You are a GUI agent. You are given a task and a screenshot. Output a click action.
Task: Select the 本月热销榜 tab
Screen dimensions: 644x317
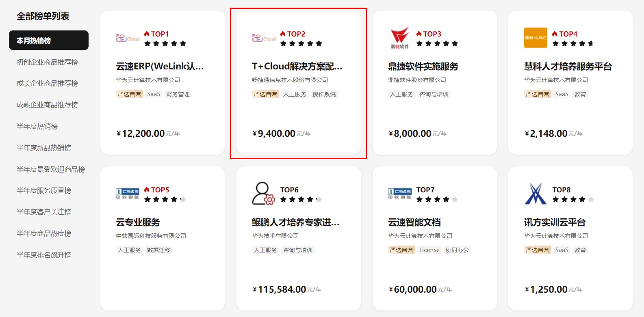(x=49, y=40)
